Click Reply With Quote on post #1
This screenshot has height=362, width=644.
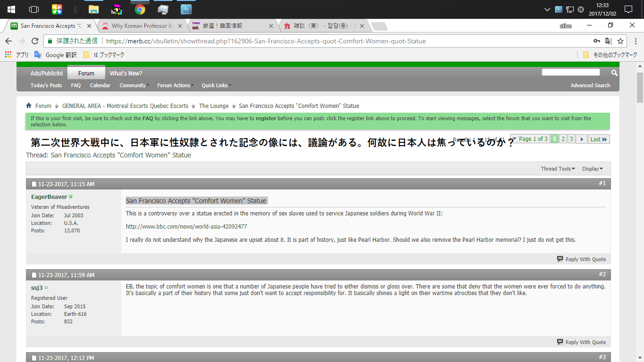(581, 259)
